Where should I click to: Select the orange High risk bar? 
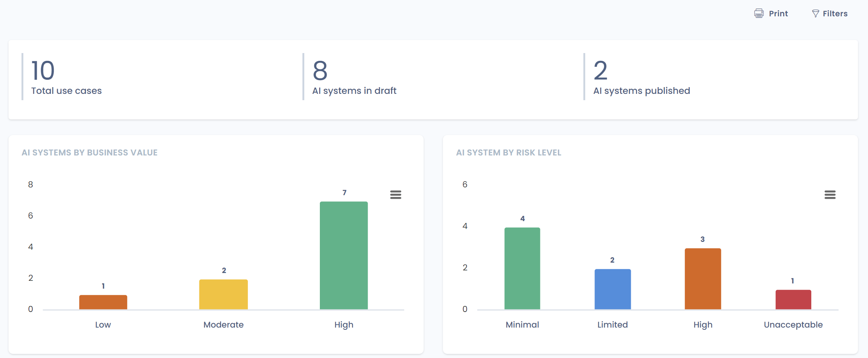(703, 279)
